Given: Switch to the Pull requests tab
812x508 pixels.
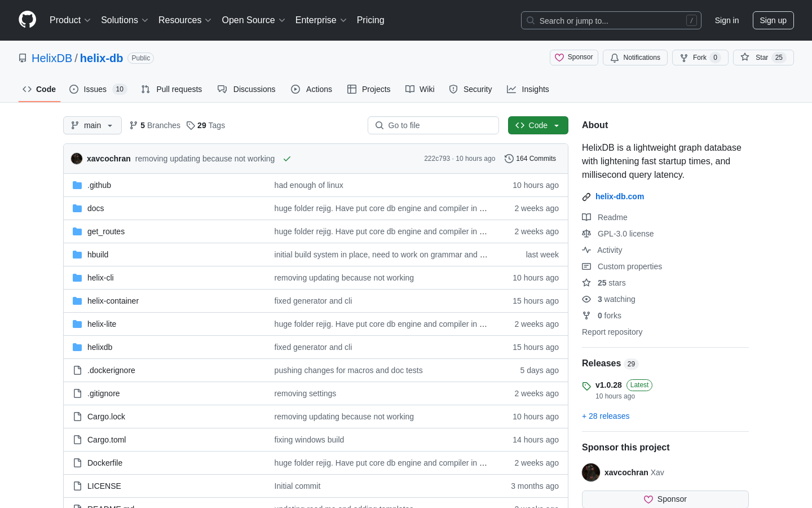Looking at the screenshot, I should [x=171, y=89].
